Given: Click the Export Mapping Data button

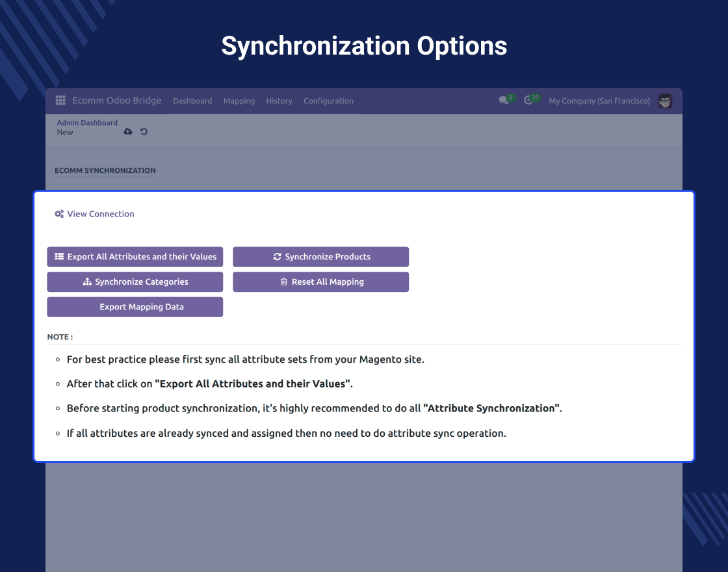Looking at the screenshot, I should pos(135,307).
